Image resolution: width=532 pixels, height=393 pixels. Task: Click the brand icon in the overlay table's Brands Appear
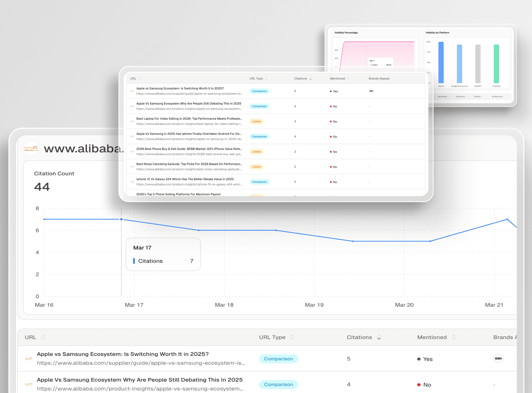point(371,91)
